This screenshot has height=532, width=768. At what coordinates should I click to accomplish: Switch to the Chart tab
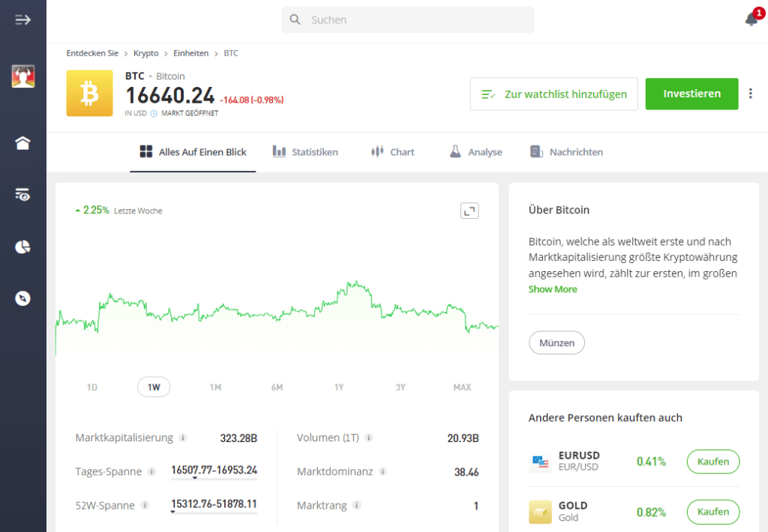click(392, 152)
